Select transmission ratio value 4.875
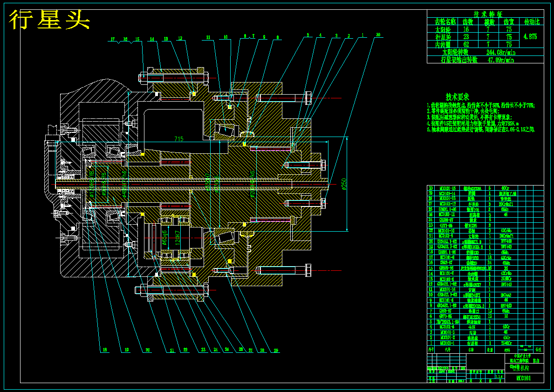554x392 pixels. [530, 37]
